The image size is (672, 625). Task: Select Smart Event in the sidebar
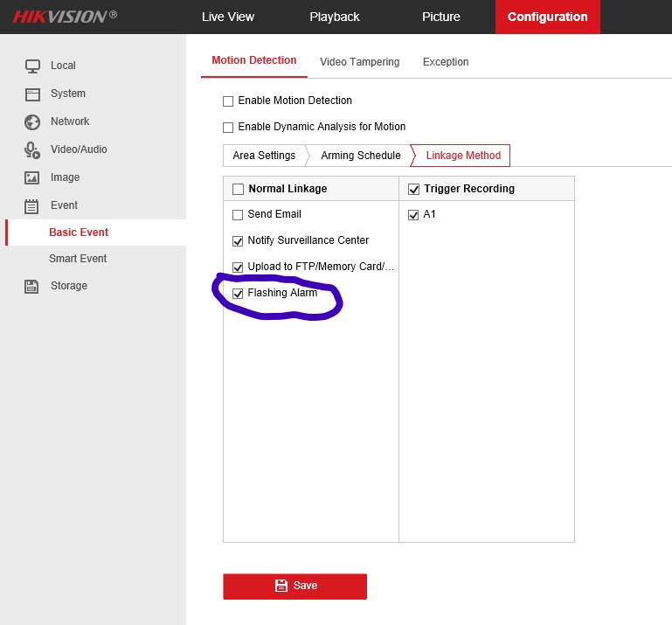[x=78, y=259]
